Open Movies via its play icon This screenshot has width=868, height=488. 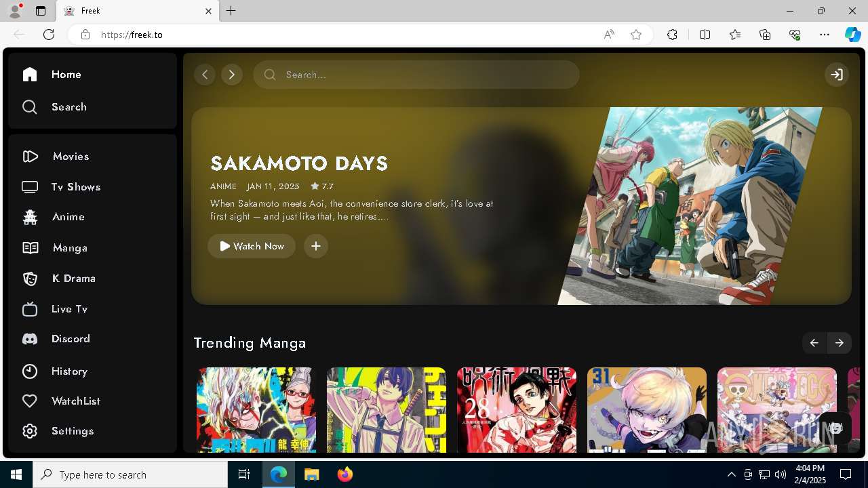pos(30,157)
